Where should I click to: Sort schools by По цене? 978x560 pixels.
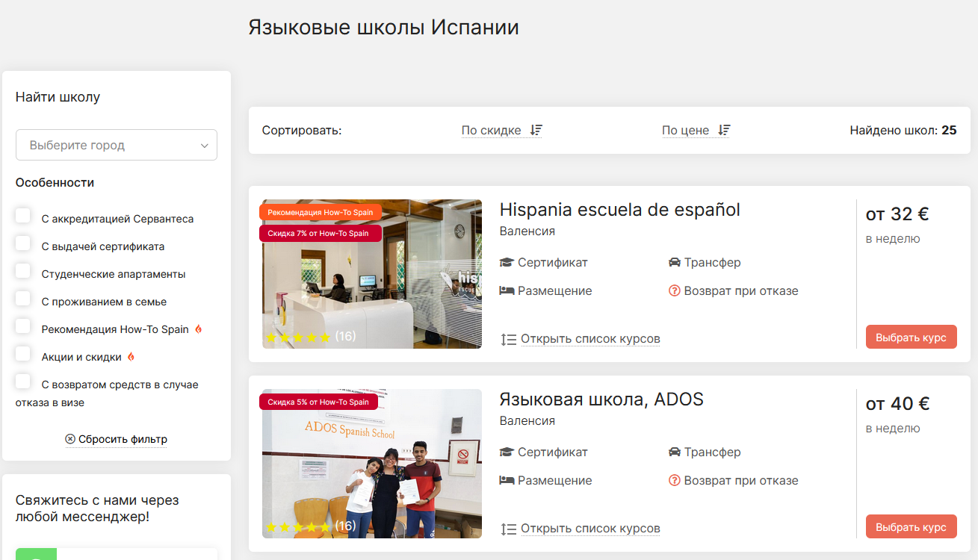(685, 130)
